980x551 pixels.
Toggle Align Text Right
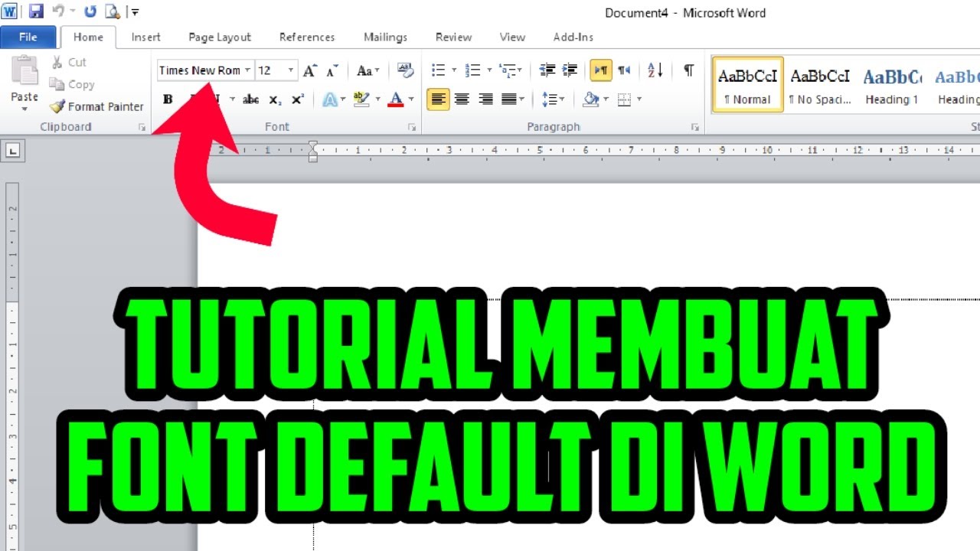(x=485, y=99)
